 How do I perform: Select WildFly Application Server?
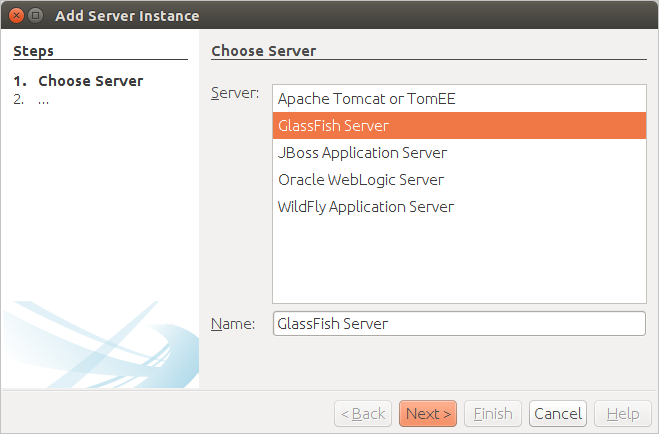(x=459, y=206)
